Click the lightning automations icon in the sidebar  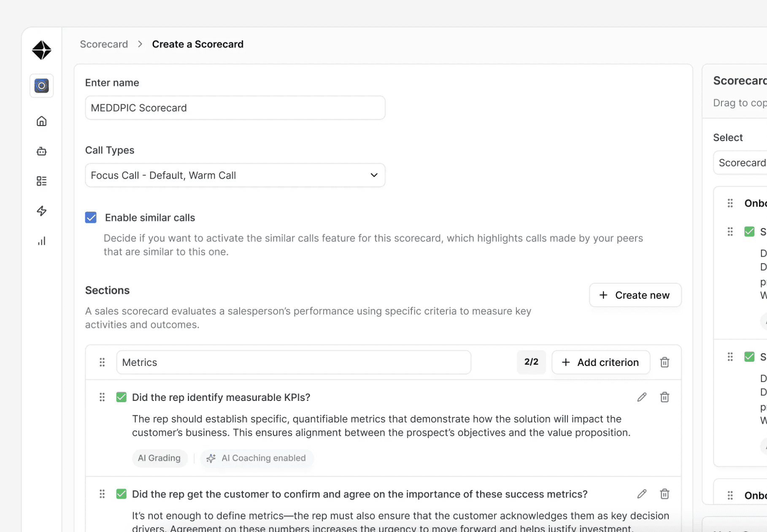click(x=41, y=211)
